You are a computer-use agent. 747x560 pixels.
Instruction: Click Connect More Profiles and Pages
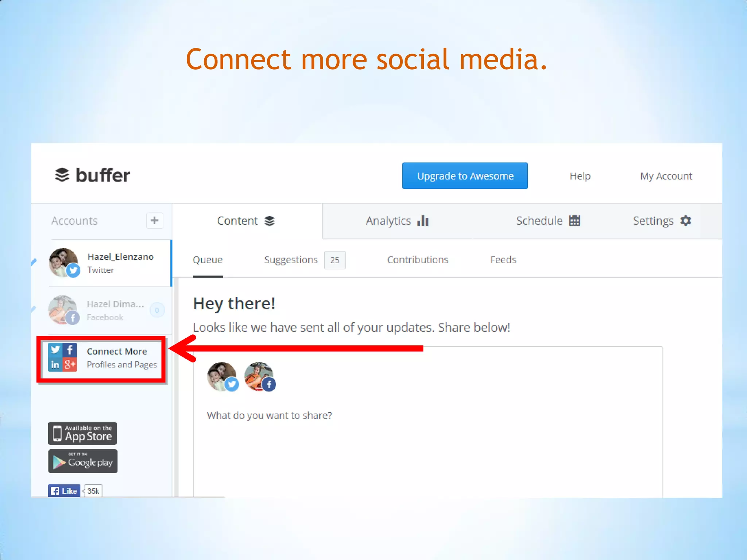click(102, 358)
